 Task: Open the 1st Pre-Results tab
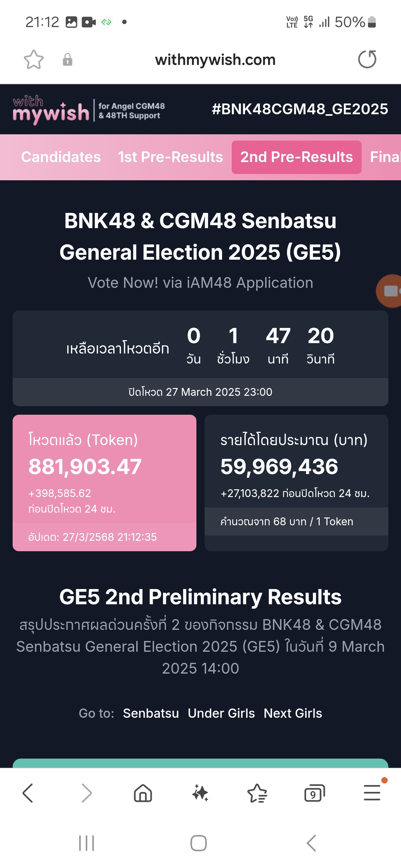point(170,157)
